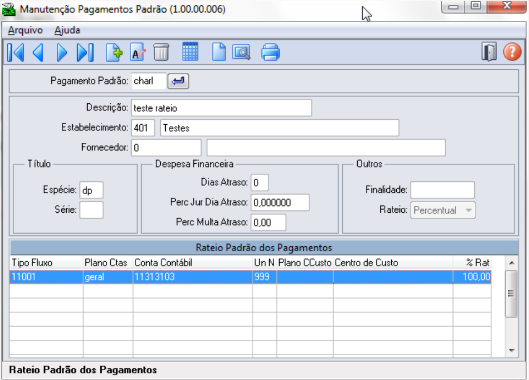The height and width of the screenshot is (380, 529).
Task: Select Tipo Fluxo cell 11001
Action: point(47,277)
